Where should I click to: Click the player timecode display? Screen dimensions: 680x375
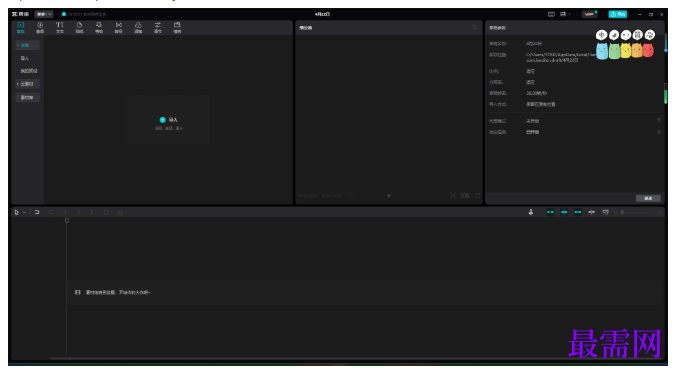[320, 196]
